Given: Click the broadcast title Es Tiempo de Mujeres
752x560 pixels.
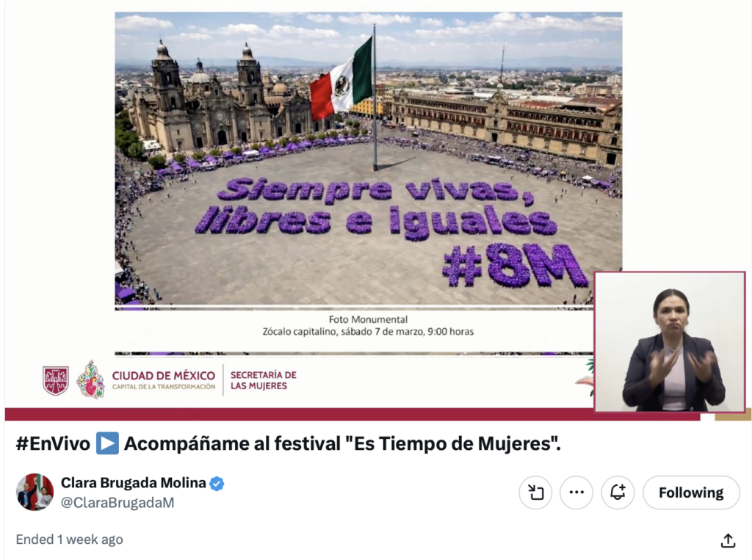Looking at the screenshot, I should [342, 443].
